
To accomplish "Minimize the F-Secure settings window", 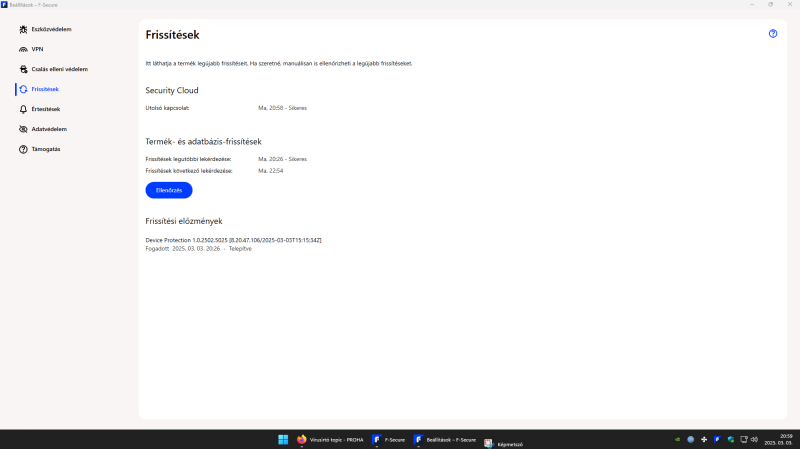I will pos(752,5).
